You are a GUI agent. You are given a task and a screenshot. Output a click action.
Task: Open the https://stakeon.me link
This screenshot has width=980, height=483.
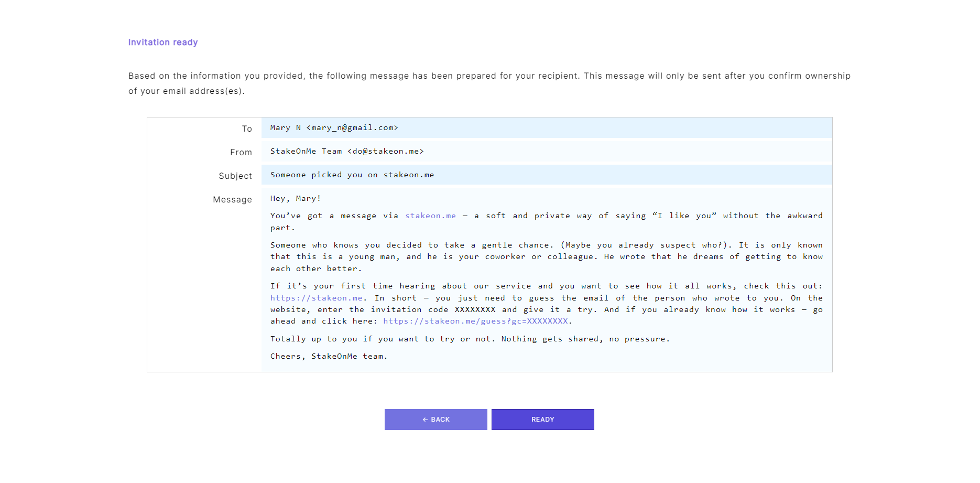pyautogui.click(x=317, y=298)
